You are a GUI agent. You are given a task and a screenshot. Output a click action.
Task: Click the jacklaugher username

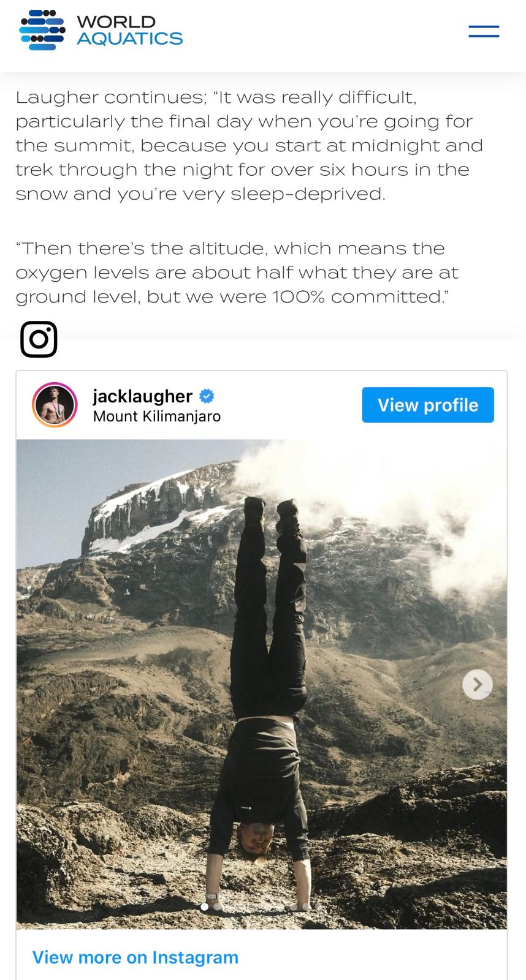pos(142,396)
